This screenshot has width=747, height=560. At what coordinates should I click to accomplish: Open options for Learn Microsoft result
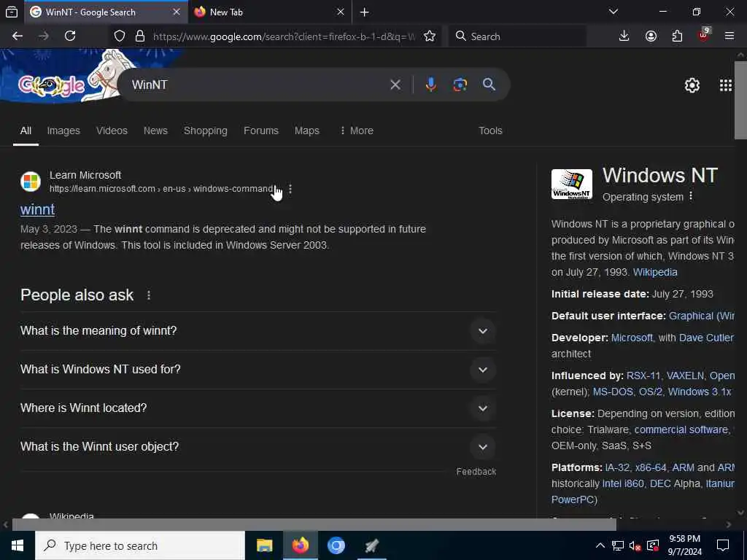coord(290,189)
